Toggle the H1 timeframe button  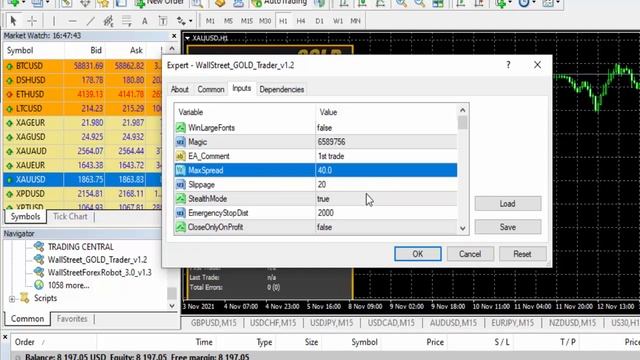pyautogui.click(x=283, y=21)
